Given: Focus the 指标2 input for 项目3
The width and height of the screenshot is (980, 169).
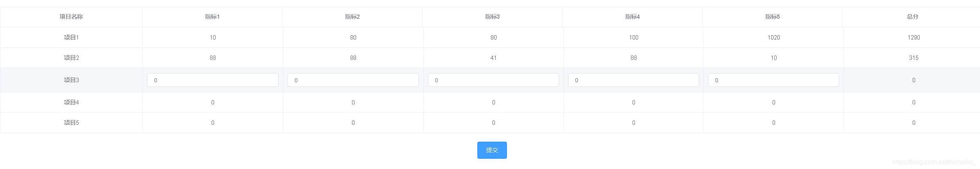Looking at the screenshot, I should tap(353, 80).
